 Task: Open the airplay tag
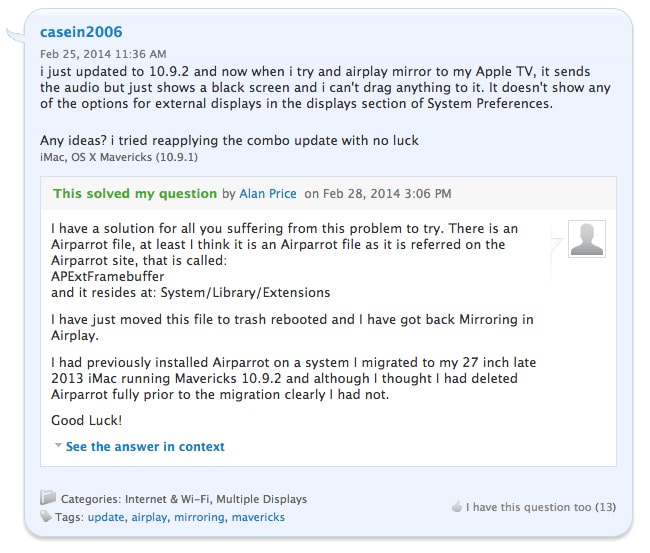[149, 517]
